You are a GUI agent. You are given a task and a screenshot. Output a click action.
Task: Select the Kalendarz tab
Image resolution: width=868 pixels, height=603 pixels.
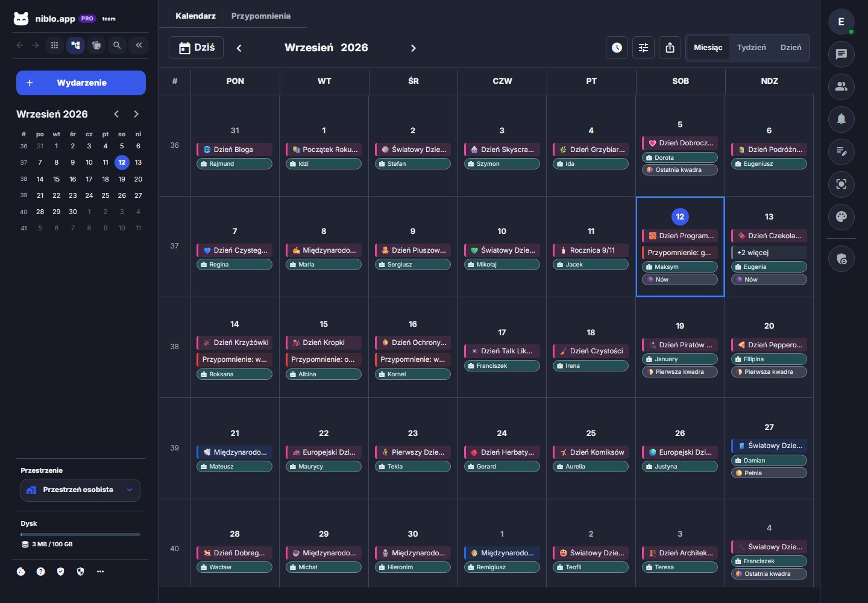tap(195, 16)
